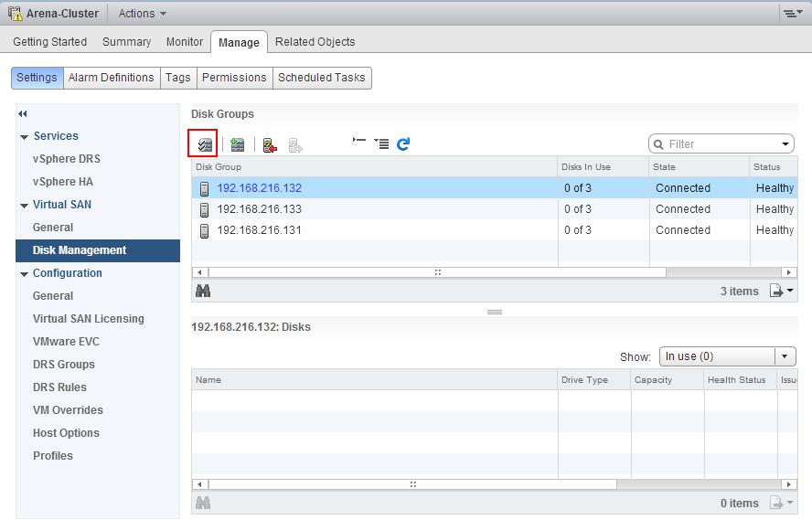812x520 pixels.
Task: Open vSphere DRS settings
Action: point(66,159)
